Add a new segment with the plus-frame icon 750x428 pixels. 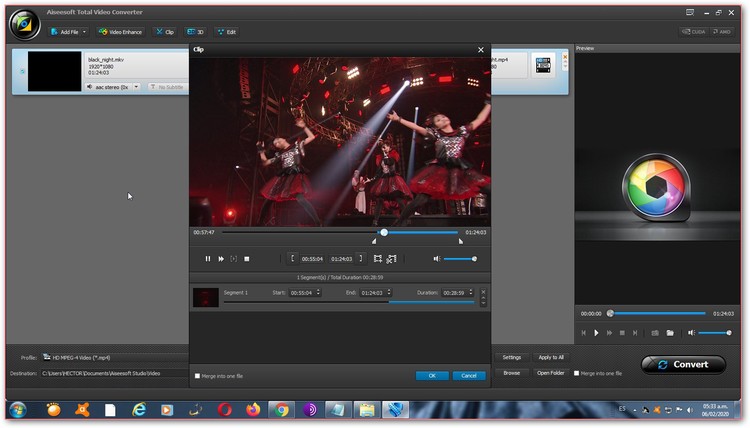pos(378,259)
